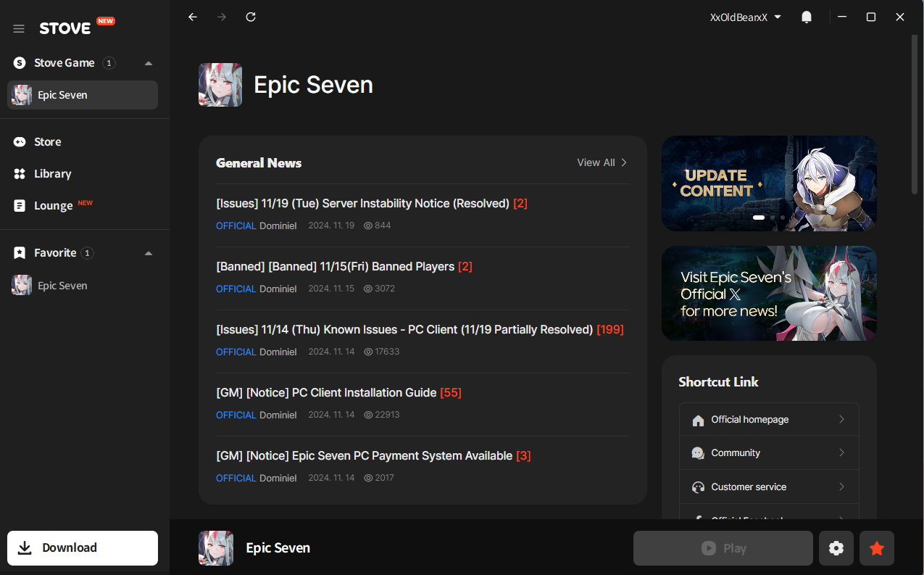The height and width of the screenshot is (575, 924).
Task: Open Server Instability Notice article
Action: click(372, 204)
